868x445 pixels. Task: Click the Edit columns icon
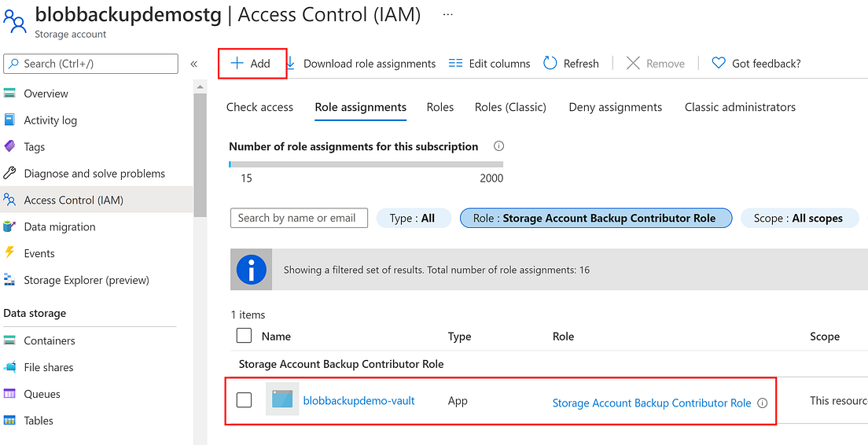(455, 64)
